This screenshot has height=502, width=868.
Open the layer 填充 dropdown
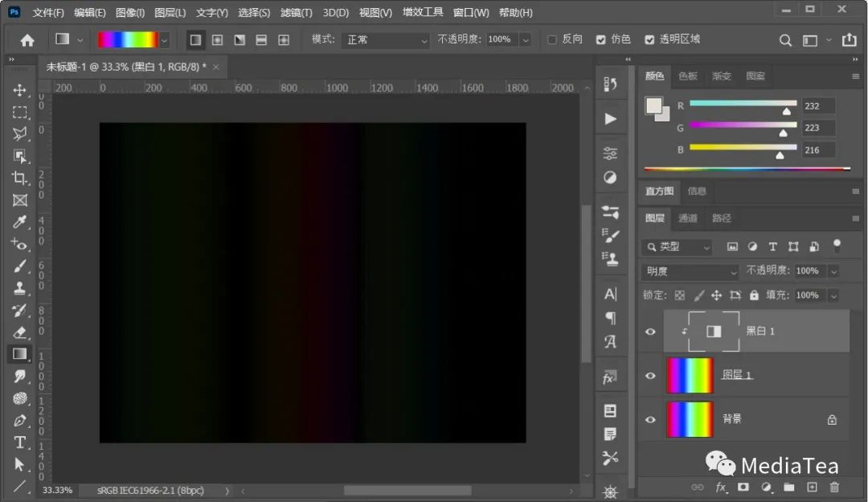833,295
